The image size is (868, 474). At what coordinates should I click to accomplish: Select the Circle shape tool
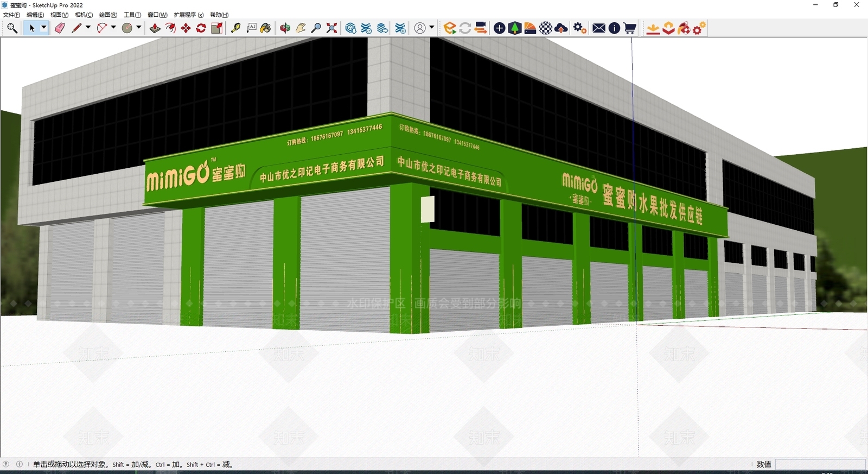click(x=127, y=28)
